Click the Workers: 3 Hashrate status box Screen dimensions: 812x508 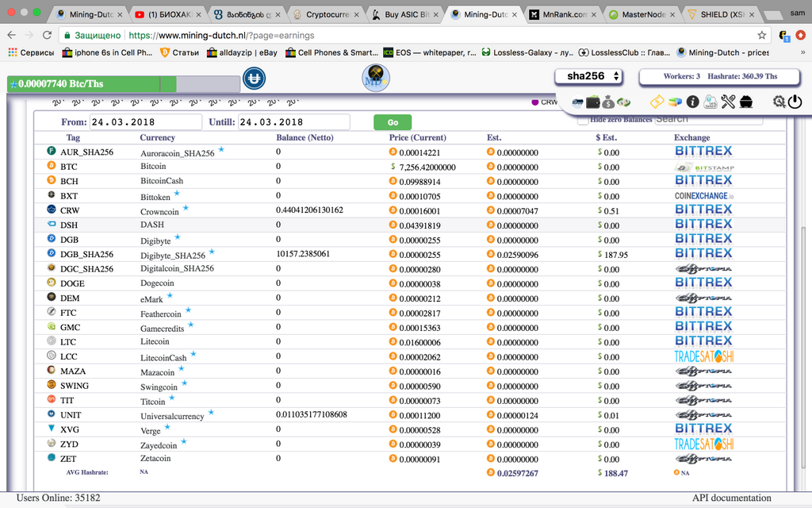(x=720, y=76)
